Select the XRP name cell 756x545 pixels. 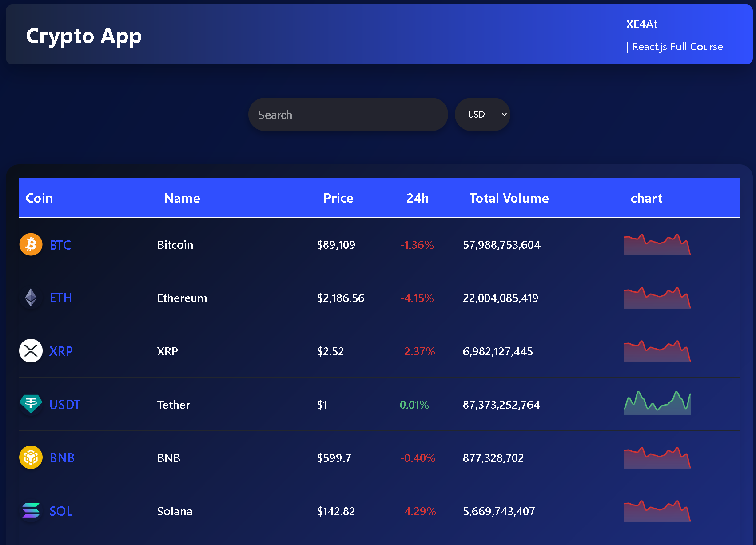click(167, 351)
